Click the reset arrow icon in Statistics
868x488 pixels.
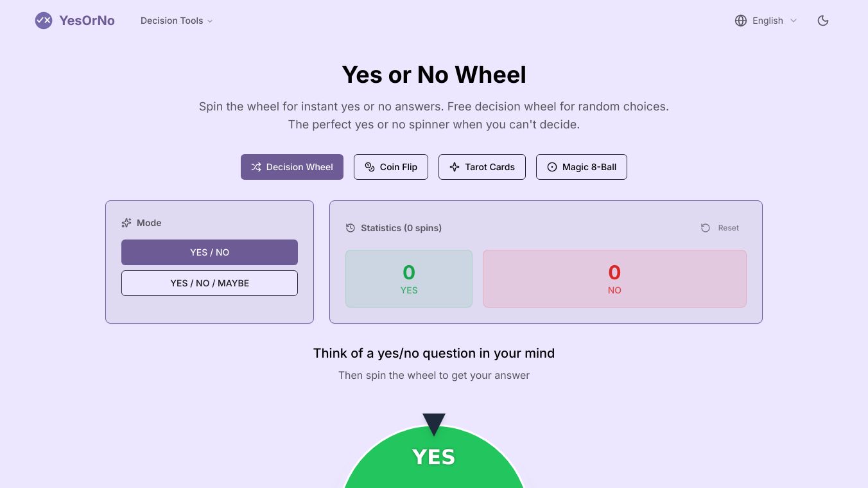[706, 228]
